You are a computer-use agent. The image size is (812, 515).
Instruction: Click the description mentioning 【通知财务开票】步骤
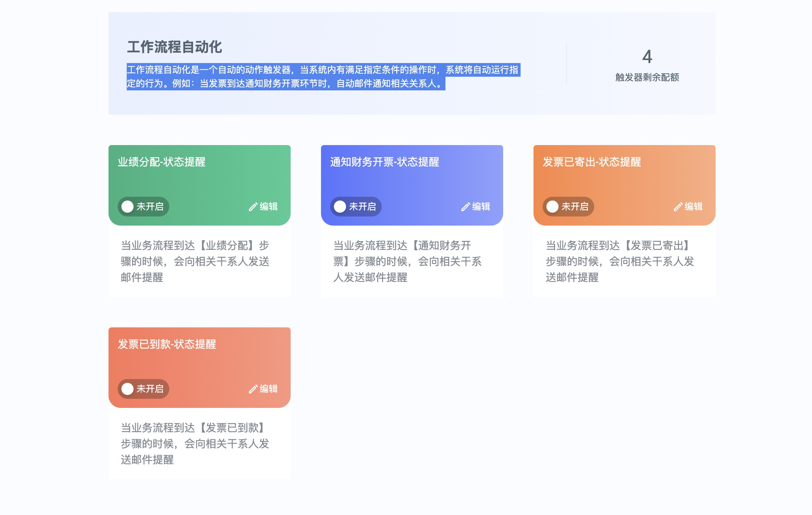(x=408, y=261)
